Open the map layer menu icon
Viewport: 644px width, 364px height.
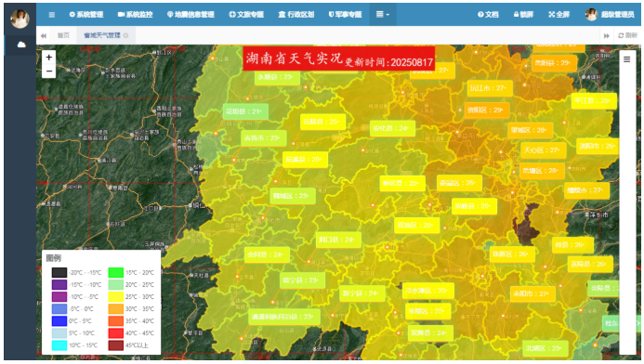626,59
